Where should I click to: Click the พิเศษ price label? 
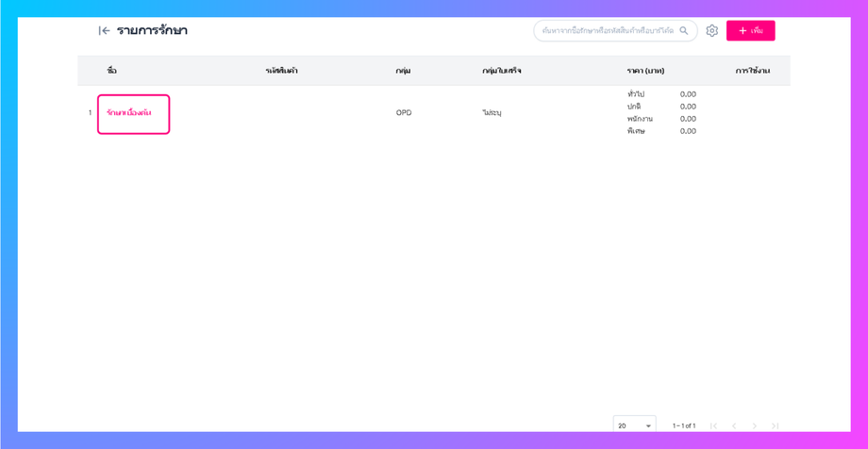point(636,131)
